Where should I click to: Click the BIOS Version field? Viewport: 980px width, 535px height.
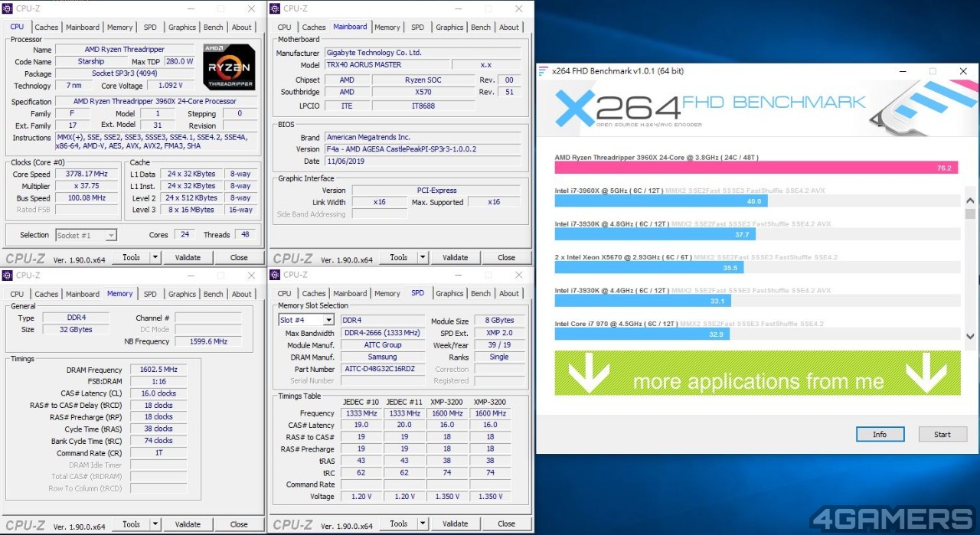(423, 149)
